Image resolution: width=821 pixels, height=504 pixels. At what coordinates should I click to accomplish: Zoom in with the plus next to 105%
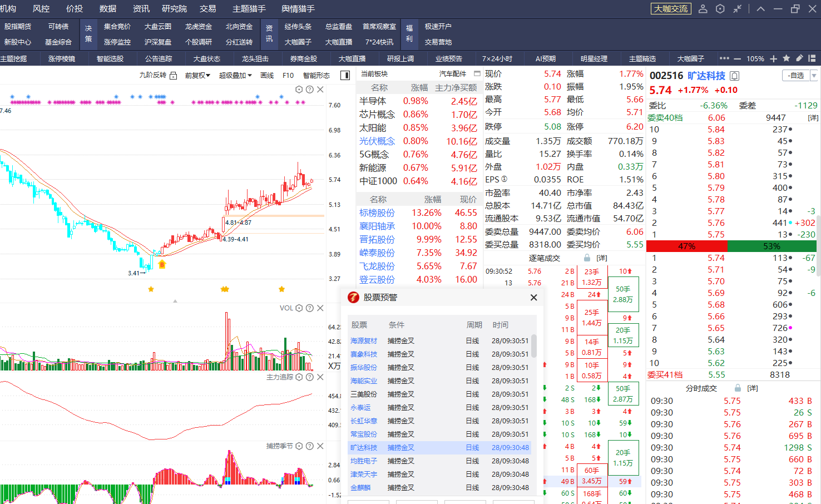(774, 58)
